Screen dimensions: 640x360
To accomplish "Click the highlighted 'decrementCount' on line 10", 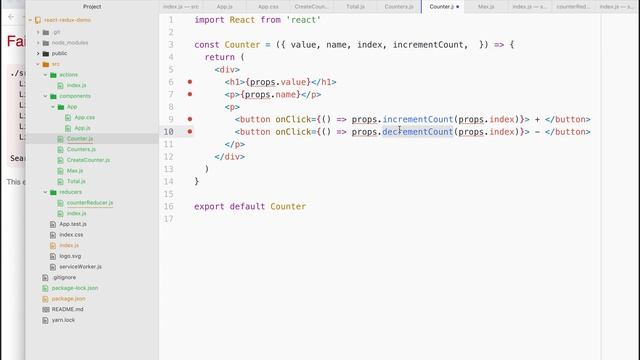I will (418, 132).
